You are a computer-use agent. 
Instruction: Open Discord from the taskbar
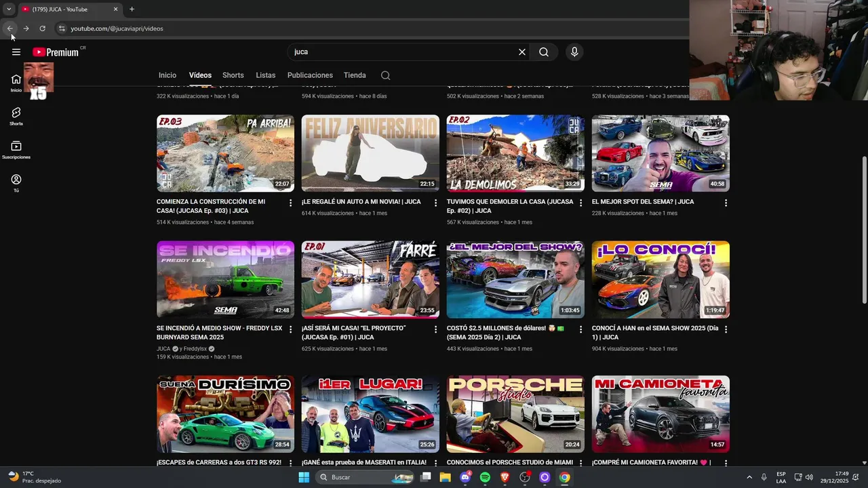465,477
